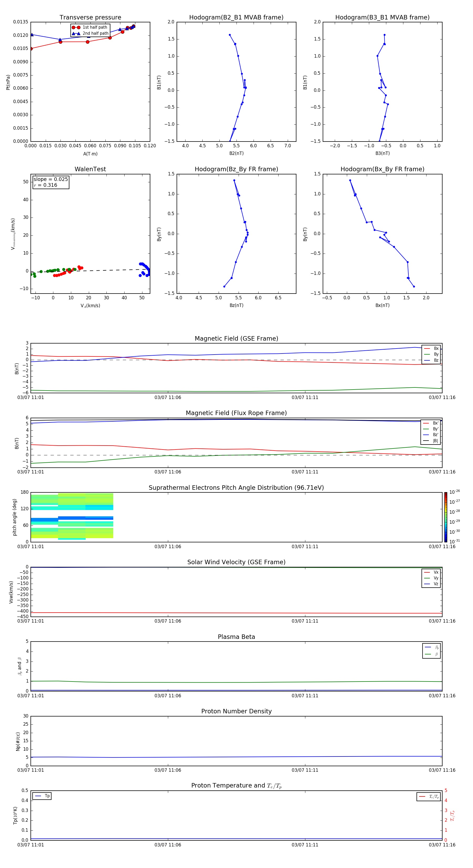Click the "Vremaining(km/s)" y-axis label
473x868 pixels.
[13, 234]
